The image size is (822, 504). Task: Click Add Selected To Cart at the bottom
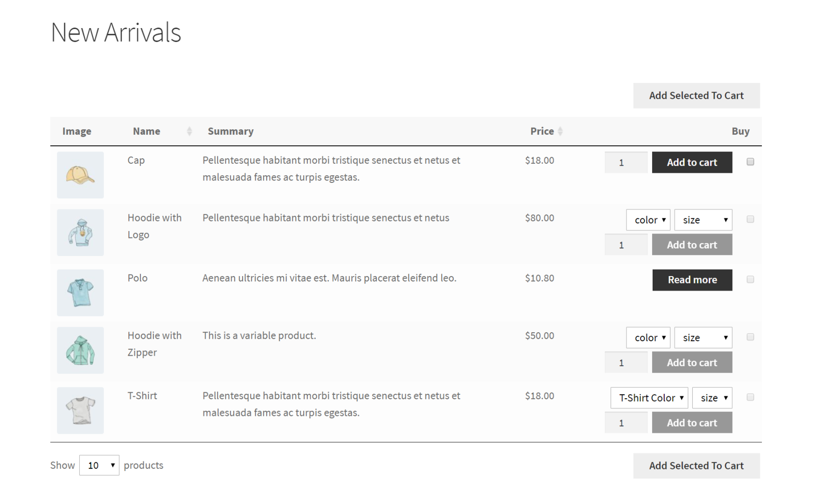coord(696,465)
